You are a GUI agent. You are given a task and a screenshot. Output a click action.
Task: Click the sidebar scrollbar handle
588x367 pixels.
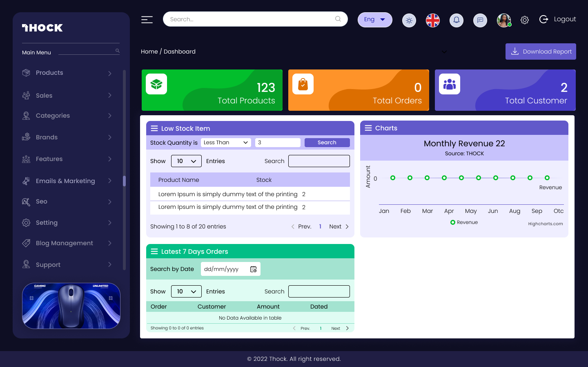click(124, 181)
